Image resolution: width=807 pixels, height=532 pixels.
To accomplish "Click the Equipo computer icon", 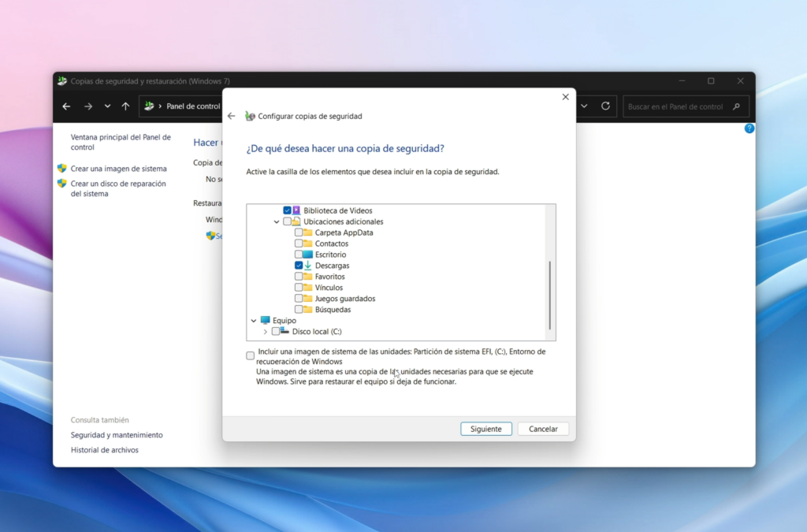I will coord(266,321).
